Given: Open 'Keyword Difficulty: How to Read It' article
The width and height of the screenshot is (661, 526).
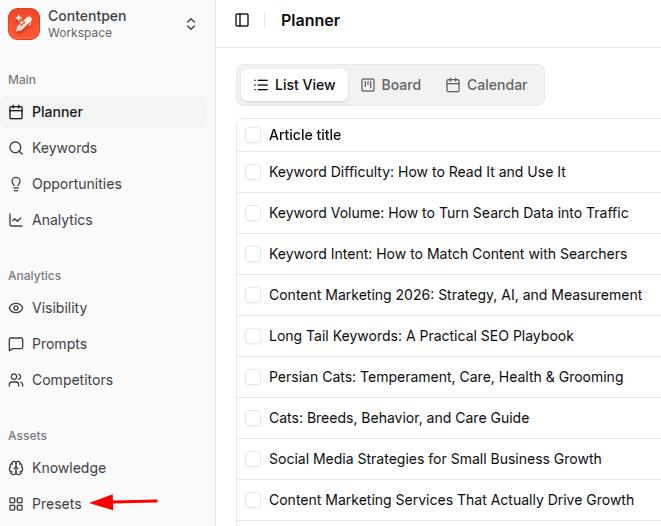Looking at the screenshot, I should [417, 172].
